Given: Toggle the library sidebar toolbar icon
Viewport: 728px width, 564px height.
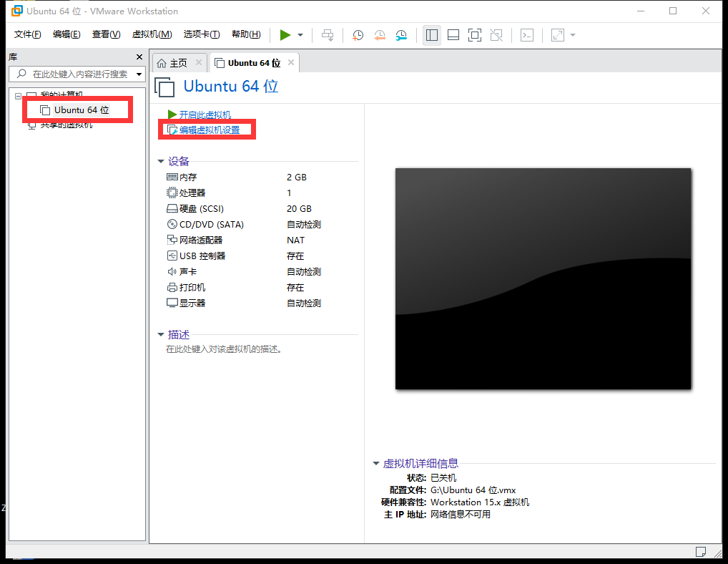Looking at the screenshot, I should 432,35.
